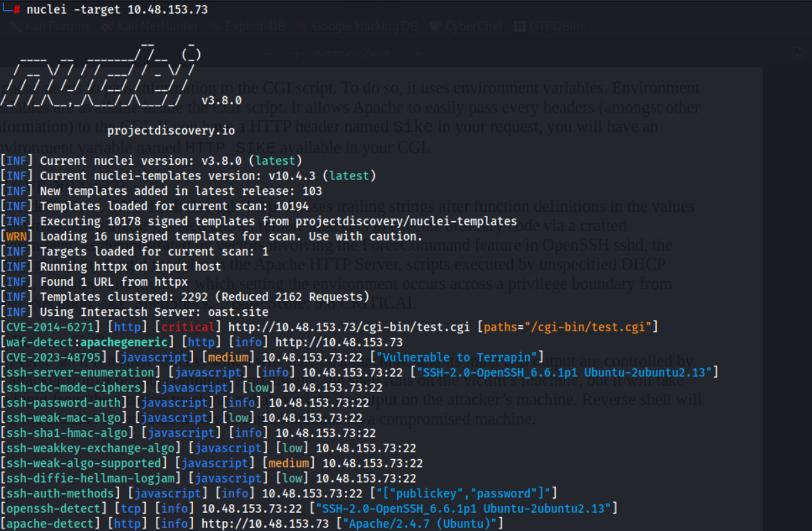Screen dimensions: 812x531
Task: Click the 'ssh-cbc-mode-ciphers' template ID
Action: pyautogui.click(x=74, y=388)
